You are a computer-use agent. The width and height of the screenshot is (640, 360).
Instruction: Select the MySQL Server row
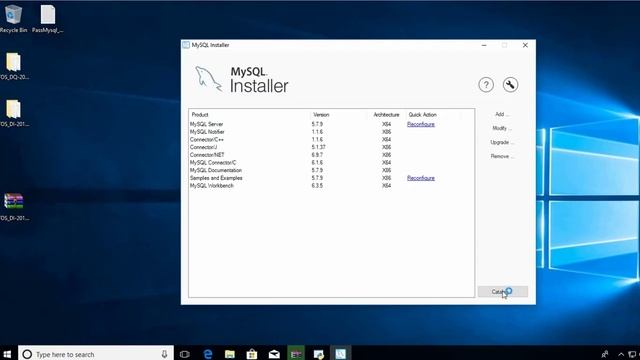pyautogui.click(x=331, y=124)
